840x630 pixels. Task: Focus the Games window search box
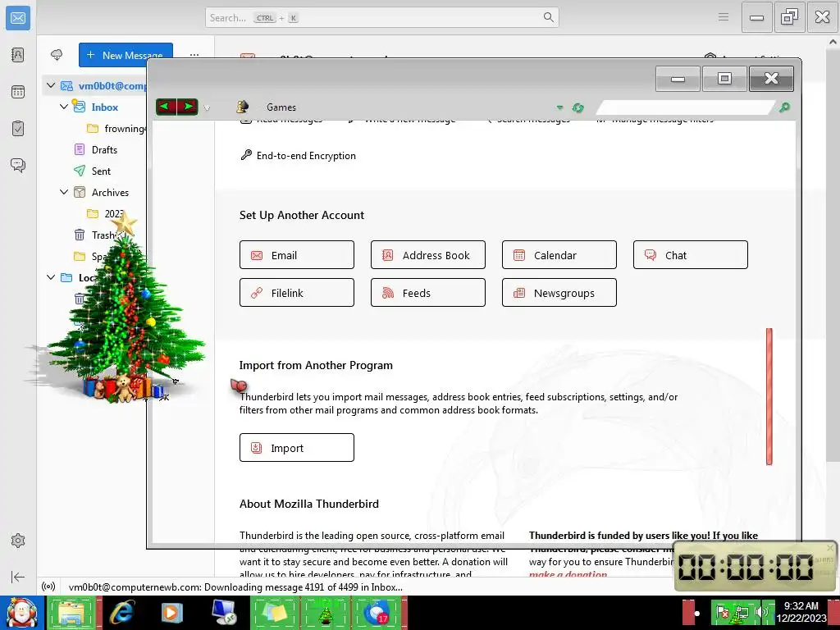coord(685,107)
